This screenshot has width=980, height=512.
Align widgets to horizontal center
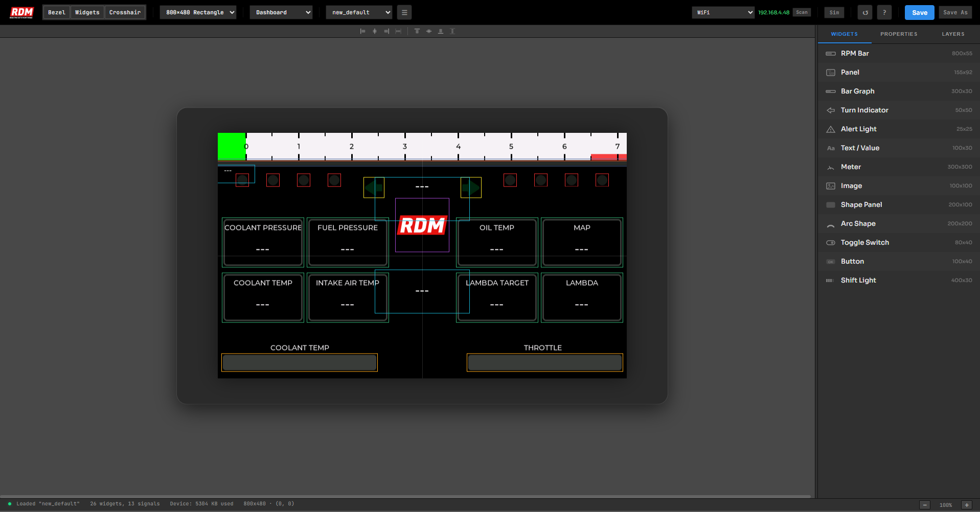(375, 31)
